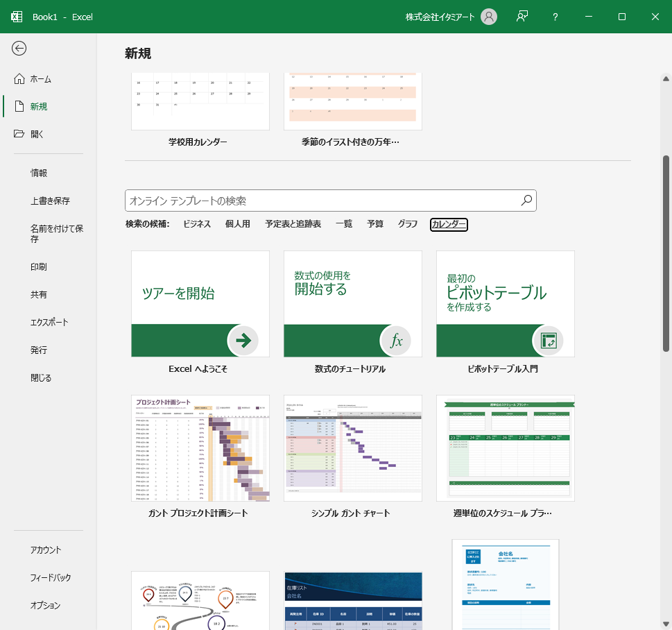The image size is (672, 630).
Task: Click the user account avatar icon
Action: (x=489, y=17)
